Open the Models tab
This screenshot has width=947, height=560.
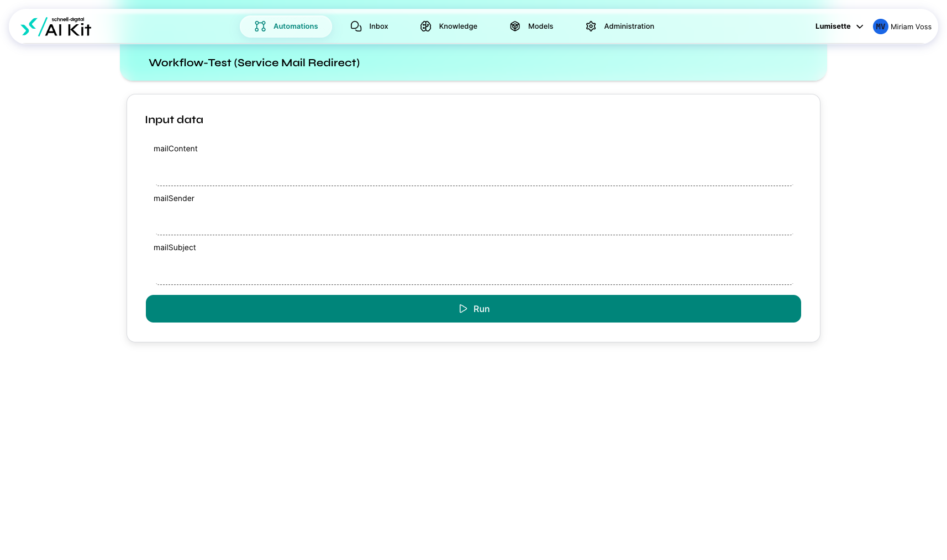(x=532, y=27)
